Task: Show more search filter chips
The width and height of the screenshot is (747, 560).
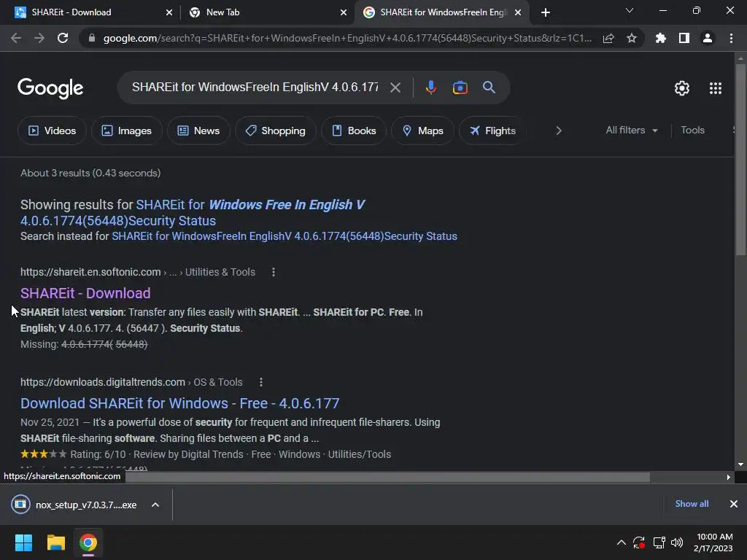Action: (559, 131)
